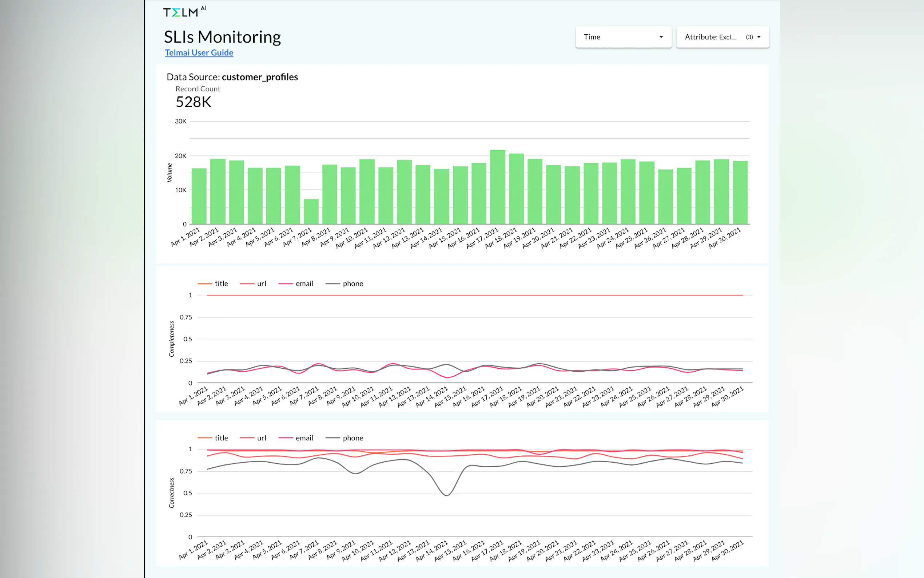Select the tallest Apr 17, 2021 volume bar

coord(497,187)
